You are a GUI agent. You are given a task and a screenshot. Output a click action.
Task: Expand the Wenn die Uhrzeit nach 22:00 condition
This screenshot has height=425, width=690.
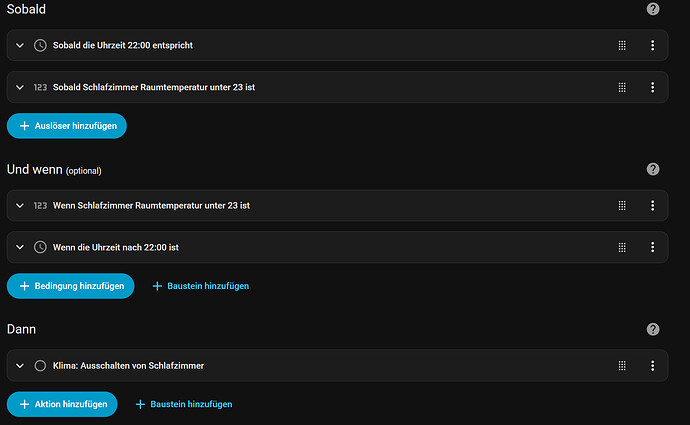click(20, 247)
